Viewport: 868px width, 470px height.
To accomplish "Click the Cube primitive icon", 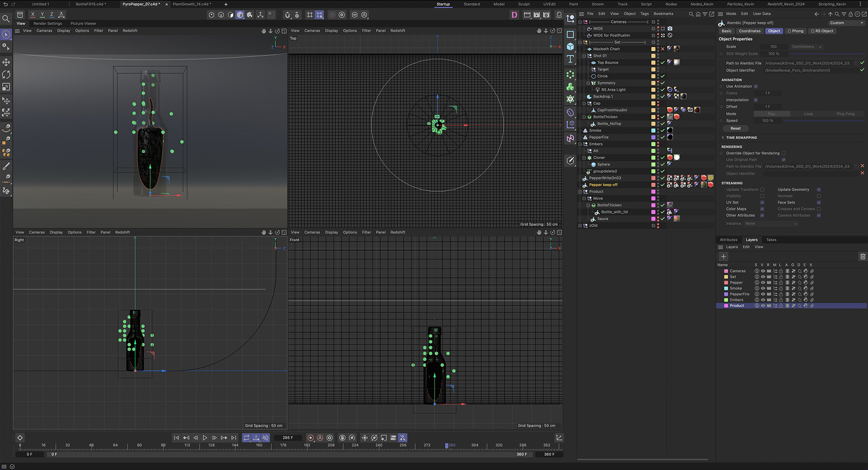I will pyautogui.click(x=570, y=47).
